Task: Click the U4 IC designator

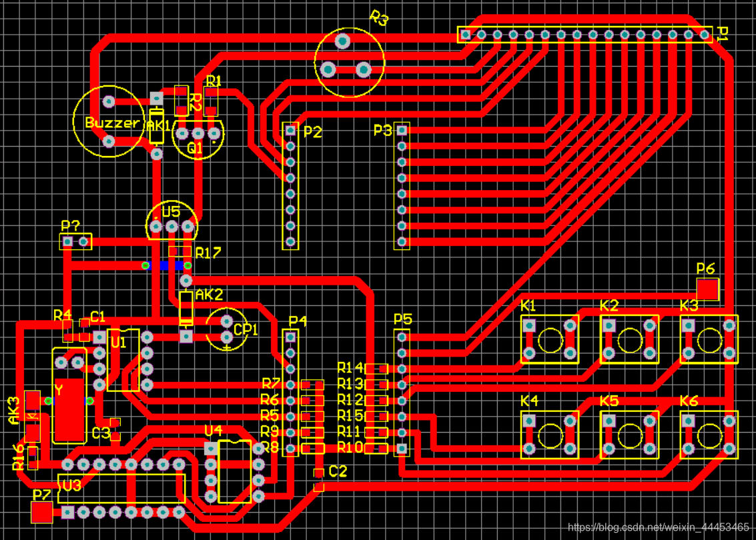Action: click(213, 431)
